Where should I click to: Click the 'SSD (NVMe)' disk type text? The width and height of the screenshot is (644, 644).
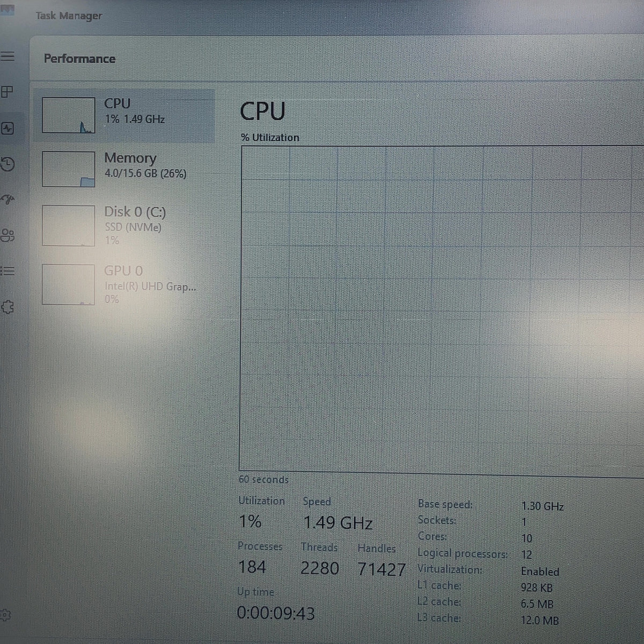click(133, 227)
